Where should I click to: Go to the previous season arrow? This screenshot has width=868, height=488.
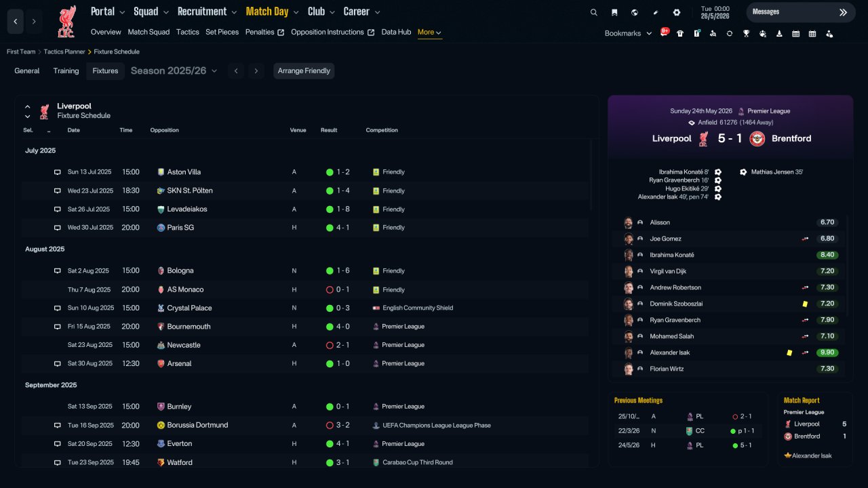pos(235,70)
